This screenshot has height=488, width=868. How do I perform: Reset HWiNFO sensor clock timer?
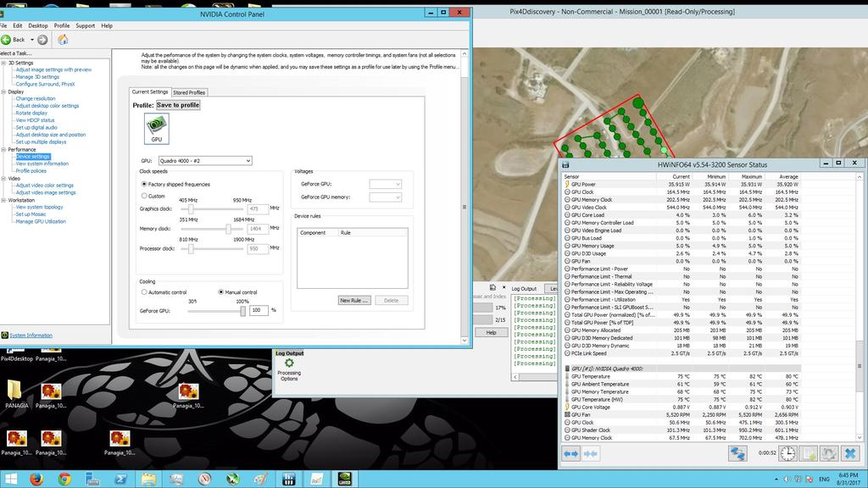[787, 454]
